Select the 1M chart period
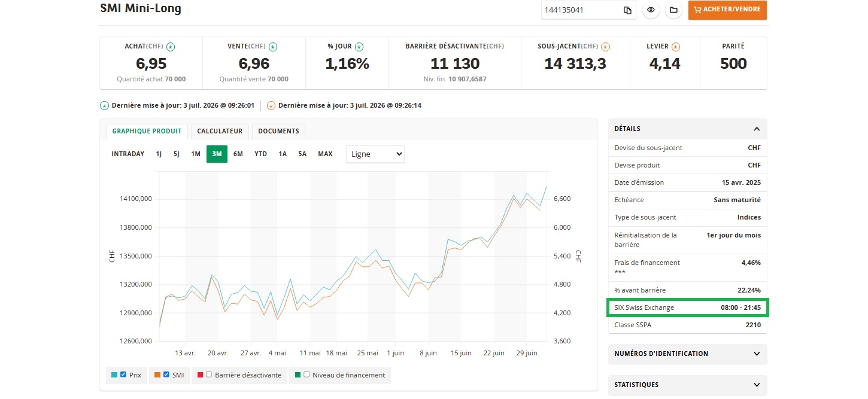Viewport: 868px width, 399px height. point(196,154)
